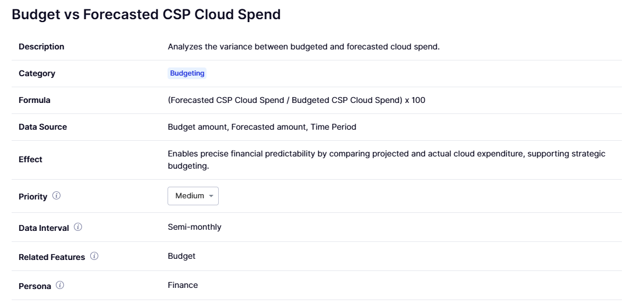
Task: Open the Medium priority dropdown
Action: click(x=193, y=196)
